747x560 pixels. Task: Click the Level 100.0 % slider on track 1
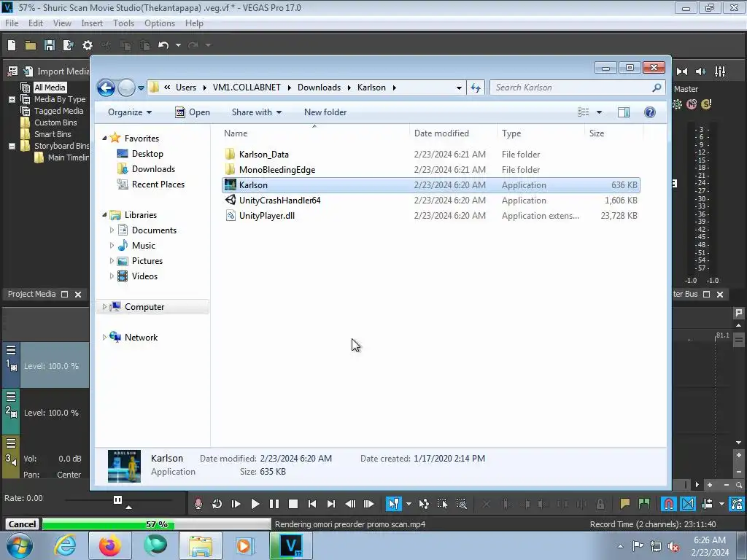tap(51, 366)
